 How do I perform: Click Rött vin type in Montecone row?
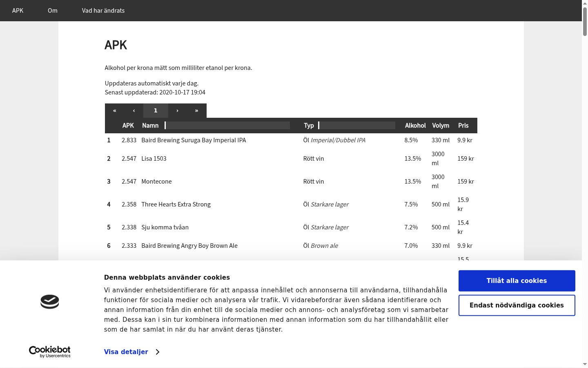314,182
